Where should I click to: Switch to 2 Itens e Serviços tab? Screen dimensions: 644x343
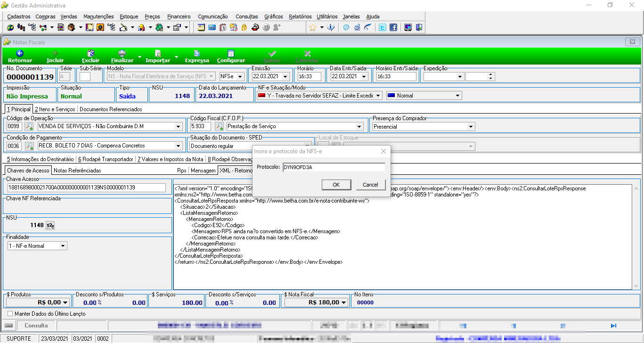55,109
